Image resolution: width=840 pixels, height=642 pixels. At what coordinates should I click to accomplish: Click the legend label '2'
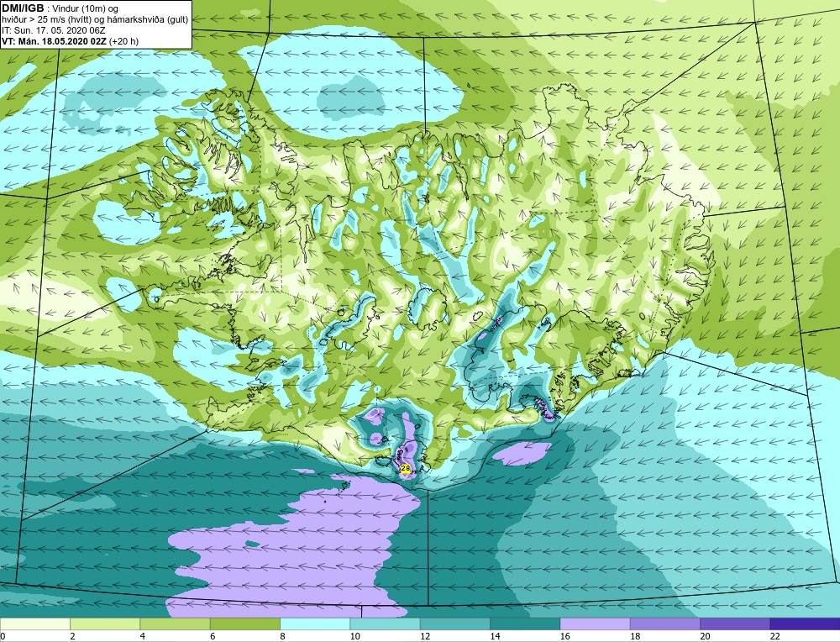click(72, 636)
